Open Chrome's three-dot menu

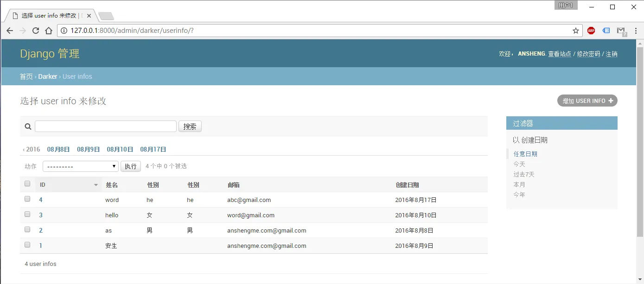tap(636, 31)
